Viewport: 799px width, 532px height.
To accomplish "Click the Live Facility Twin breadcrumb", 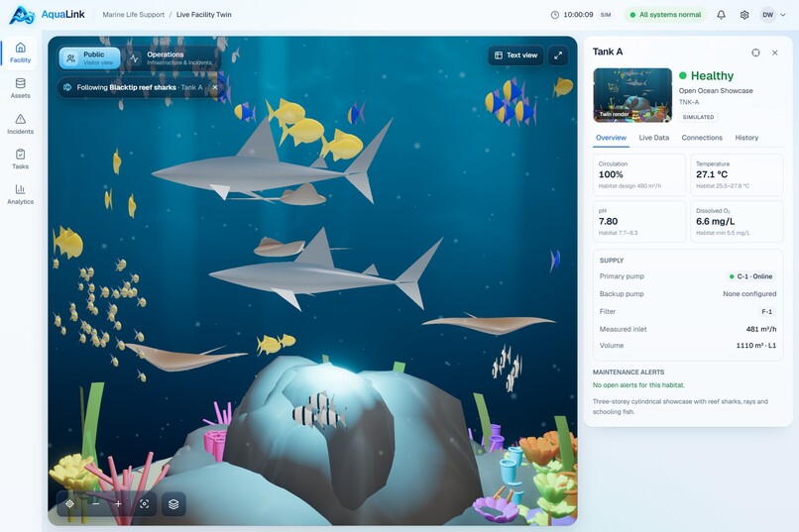I will pos(204,15).
